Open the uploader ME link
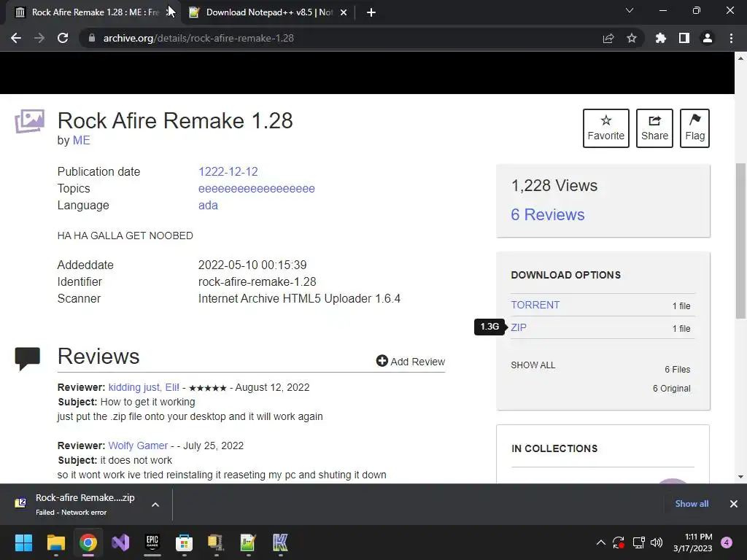Image resolution: width=747 pixels, height=560 pixels. (82, 141)
